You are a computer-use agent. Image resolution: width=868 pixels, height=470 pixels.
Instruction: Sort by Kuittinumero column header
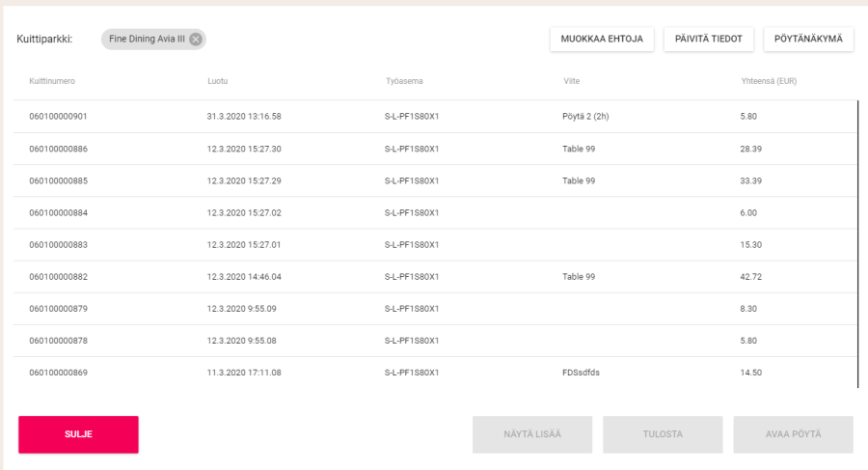coord(52,81)
